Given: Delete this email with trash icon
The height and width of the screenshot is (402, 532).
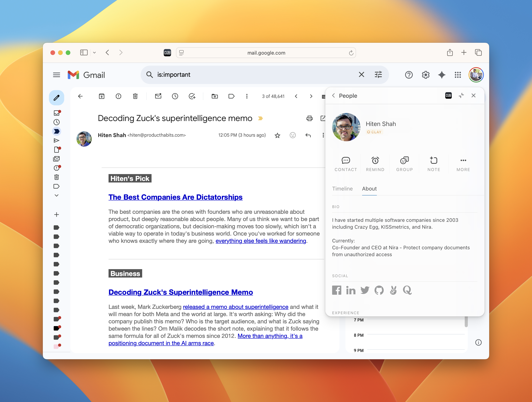Looking at the screenshot, I should (x=135, y=96).
